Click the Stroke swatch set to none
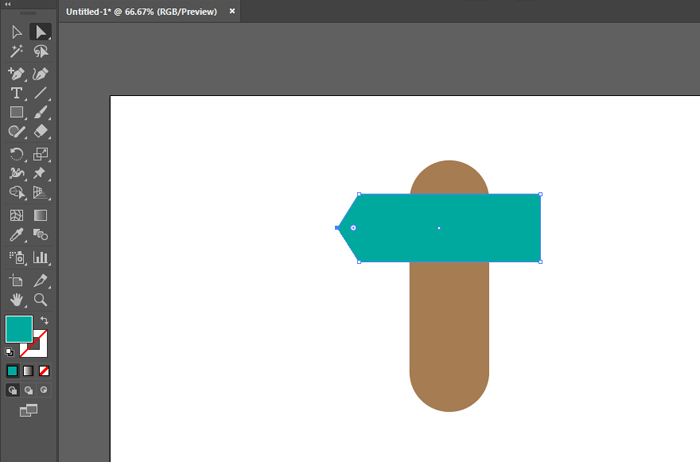The width and height of the screenshot is (700, 462). coord(38,348)
